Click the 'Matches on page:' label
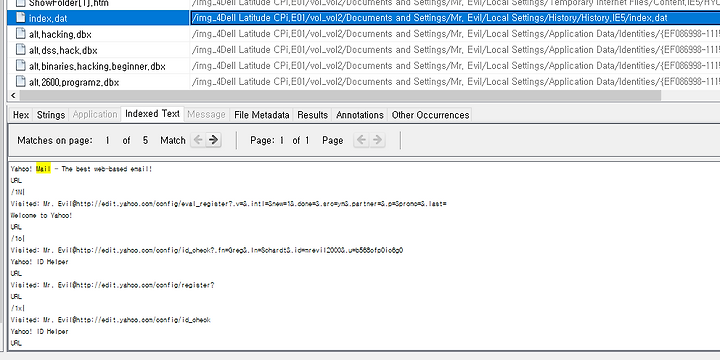The width and height of the screenshot is (720, 360). 55,141
